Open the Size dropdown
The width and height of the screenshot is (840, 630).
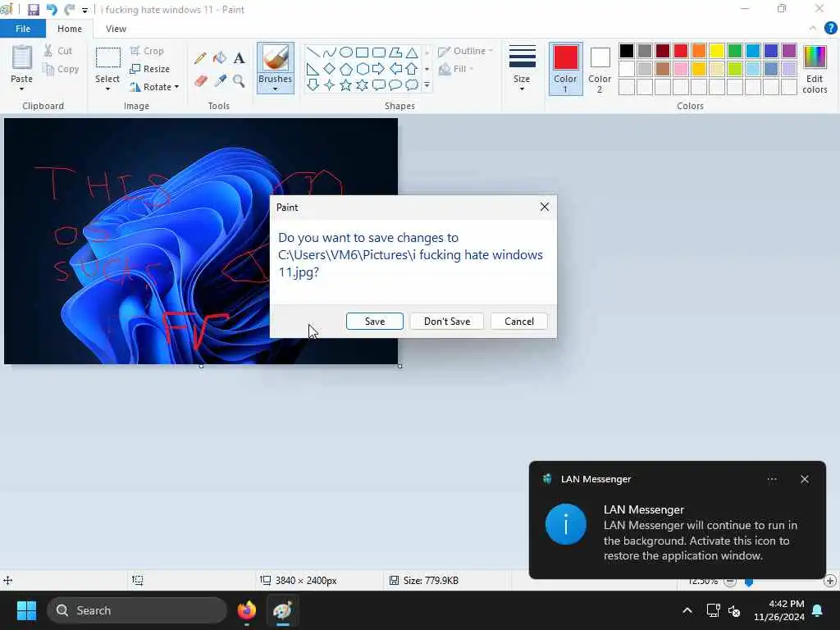click(522, 68)
